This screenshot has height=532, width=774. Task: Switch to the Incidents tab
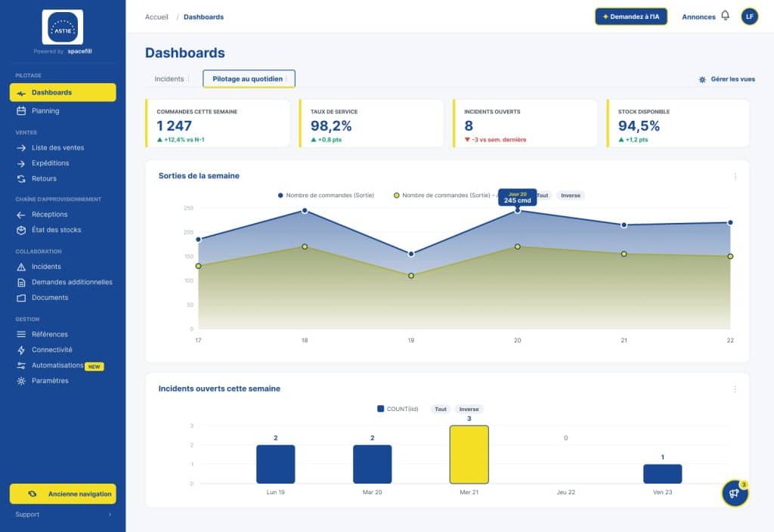click(x=169, y=79)
